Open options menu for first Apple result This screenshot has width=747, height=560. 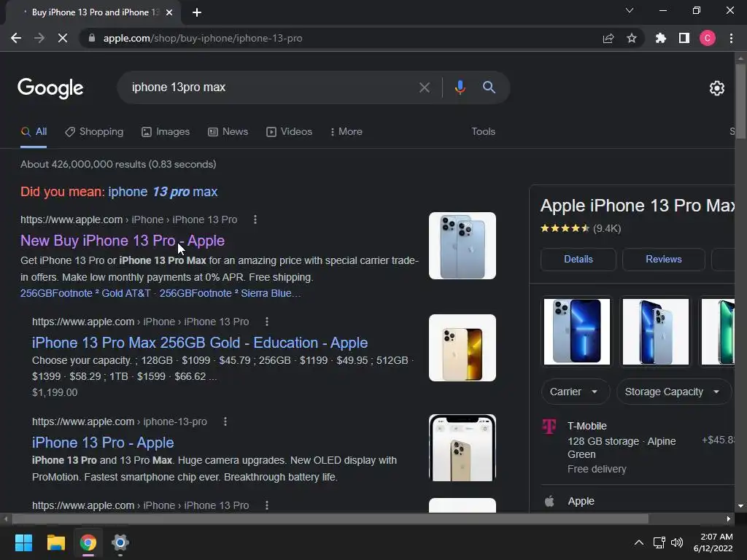tap(255, 219)
